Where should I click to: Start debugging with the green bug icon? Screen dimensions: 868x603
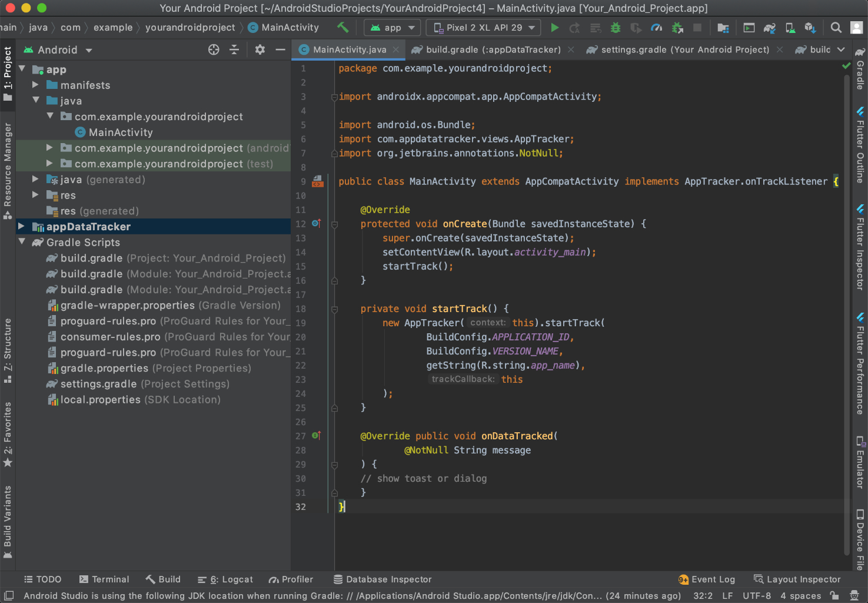[x=616, y=28]
